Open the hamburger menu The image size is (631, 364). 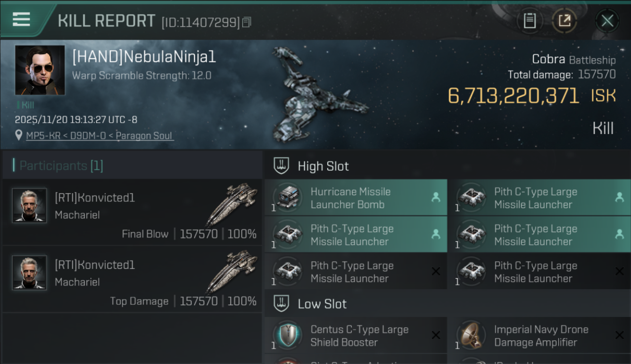[21, 19]
